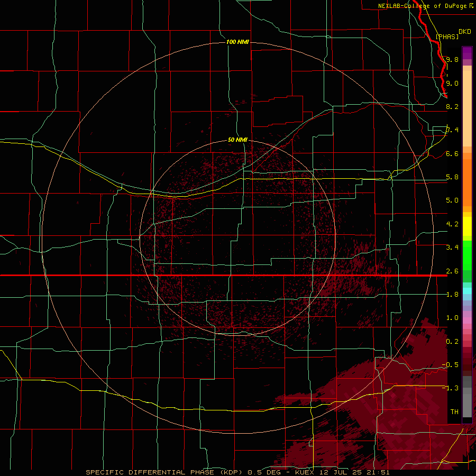This screenshot has width=476, height=476.
Task: Click the 5.8 value on color scale
Action: [452, 177]
